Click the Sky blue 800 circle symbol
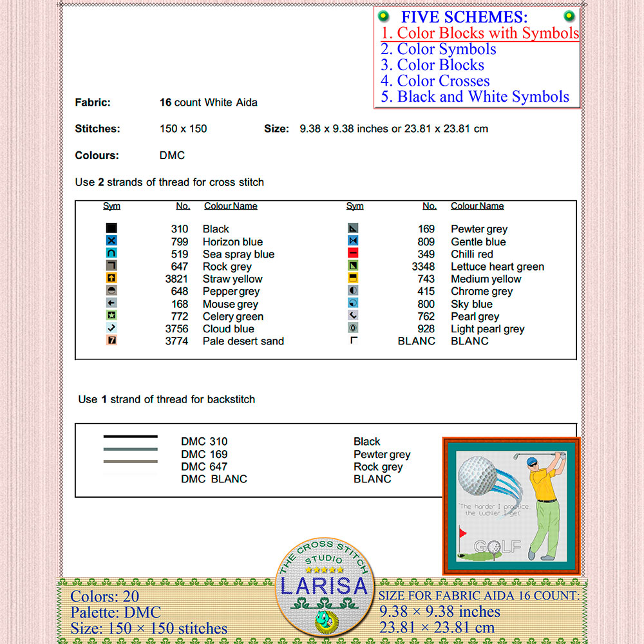Screen dimensions: 644x644 (x=353, y=303)
